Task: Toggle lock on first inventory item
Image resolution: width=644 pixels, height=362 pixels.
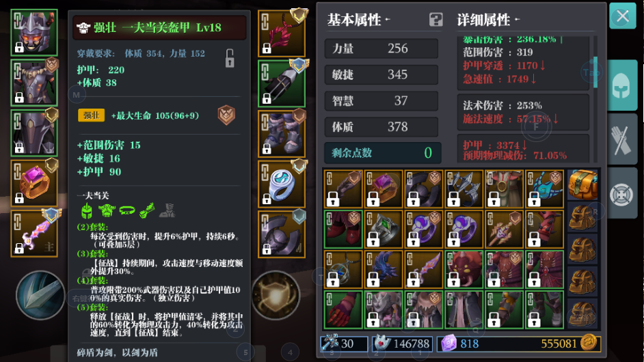Action: pos(333,199)
